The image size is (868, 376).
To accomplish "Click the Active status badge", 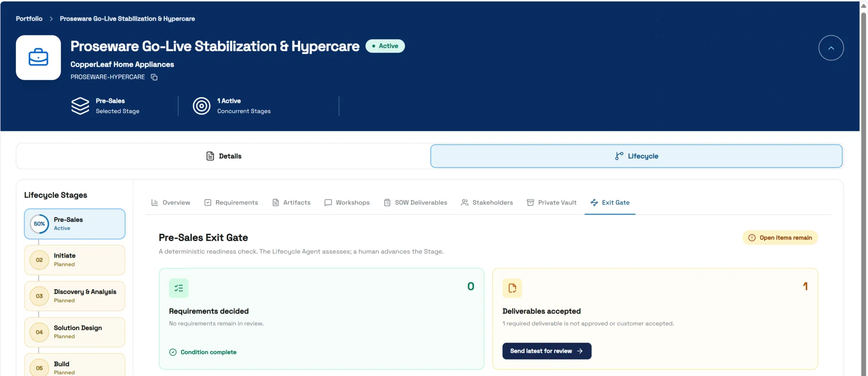I will (x=385, y=46).
